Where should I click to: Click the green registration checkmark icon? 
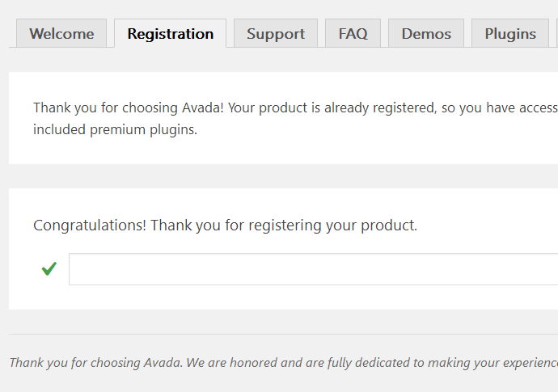point(49,268)
